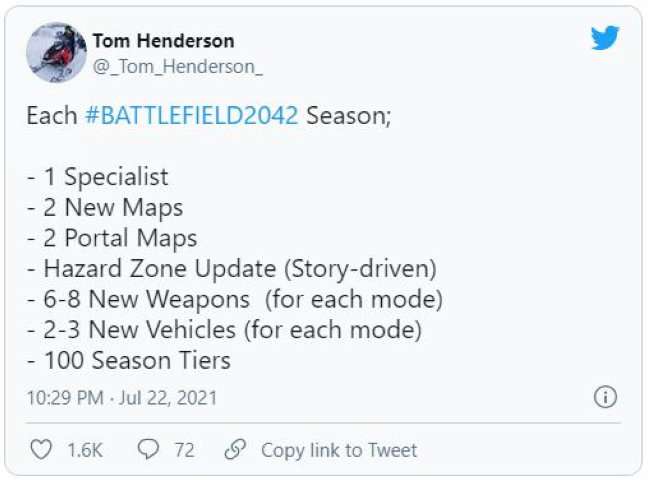Screen dimensions: 650x482
Task: Click the '2-3 New Vehicles' tweet line
Action: pos(224,329)
